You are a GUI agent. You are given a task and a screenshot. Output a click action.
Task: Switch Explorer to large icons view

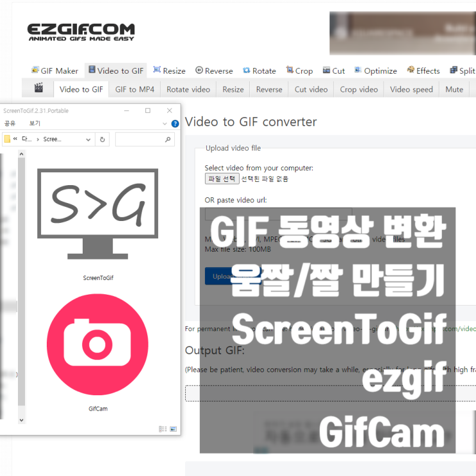coord(174,429)
